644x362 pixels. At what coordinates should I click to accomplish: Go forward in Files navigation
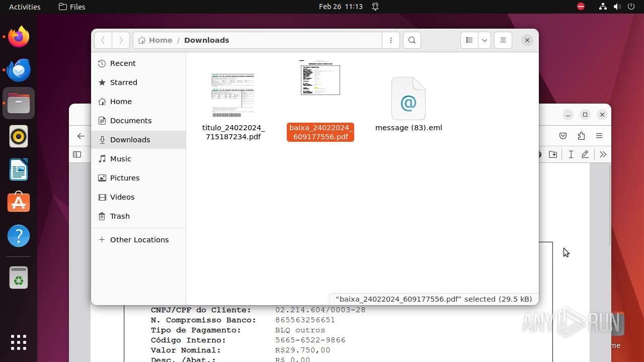(121, 40)
